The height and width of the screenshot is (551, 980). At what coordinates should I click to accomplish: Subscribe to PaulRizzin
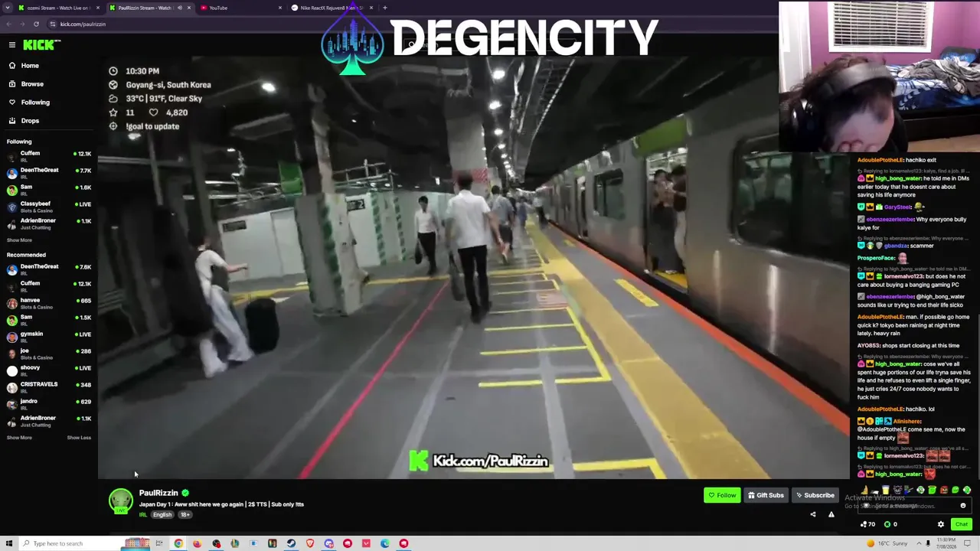click(x=815, y=495)
